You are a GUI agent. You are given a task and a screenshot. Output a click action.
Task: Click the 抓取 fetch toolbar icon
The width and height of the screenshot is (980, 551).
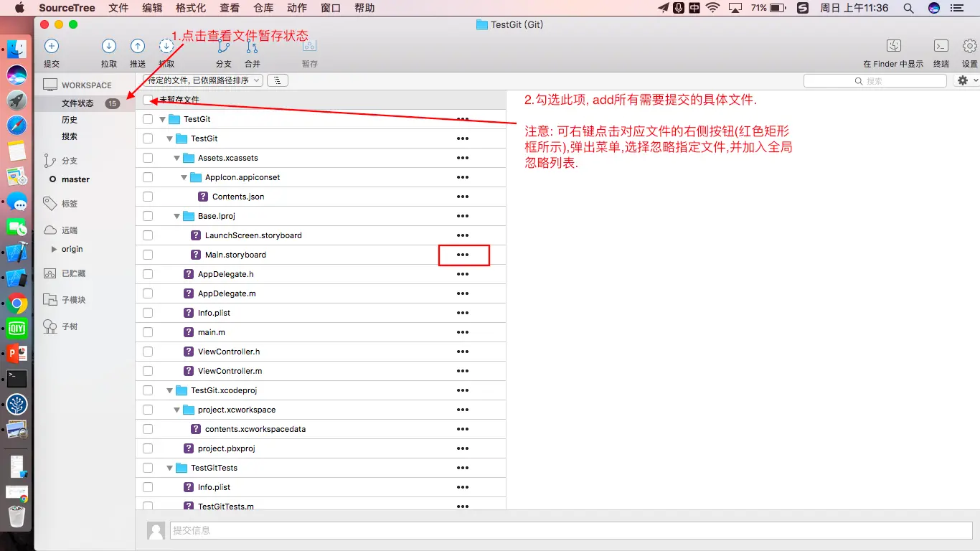click(x=166, y=47)
